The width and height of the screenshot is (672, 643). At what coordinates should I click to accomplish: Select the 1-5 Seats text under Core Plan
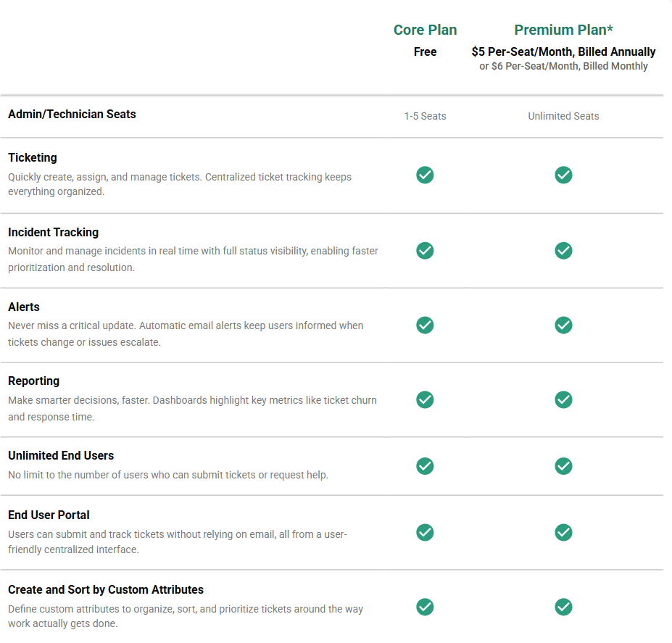tap(425, 116)
